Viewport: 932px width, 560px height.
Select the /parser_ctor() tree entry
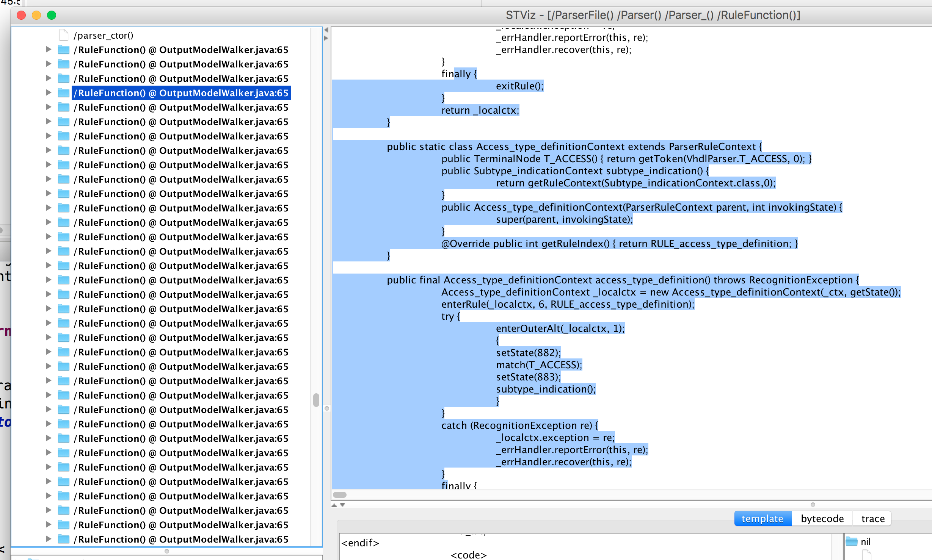pos(103,35)
